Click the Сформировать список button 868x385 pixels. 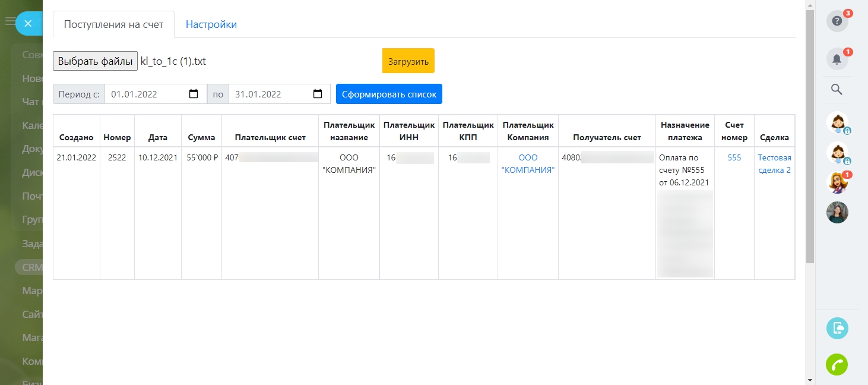[x=389, y=94]
